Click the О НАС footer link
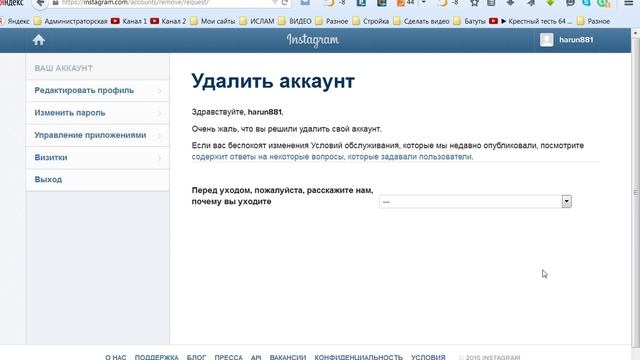 tap(116, 357)
